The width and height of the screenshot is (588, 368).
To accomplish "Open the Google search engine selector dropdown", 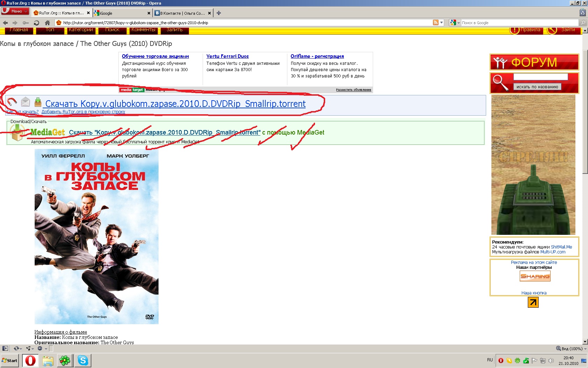I will click(x=455, y=23).
